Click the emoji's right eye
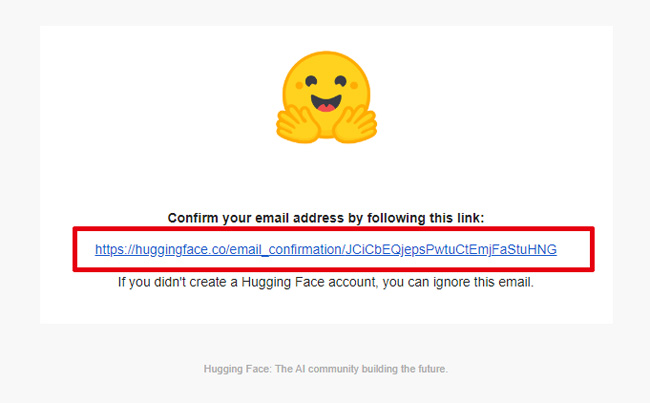 click(x=341, y=80)
